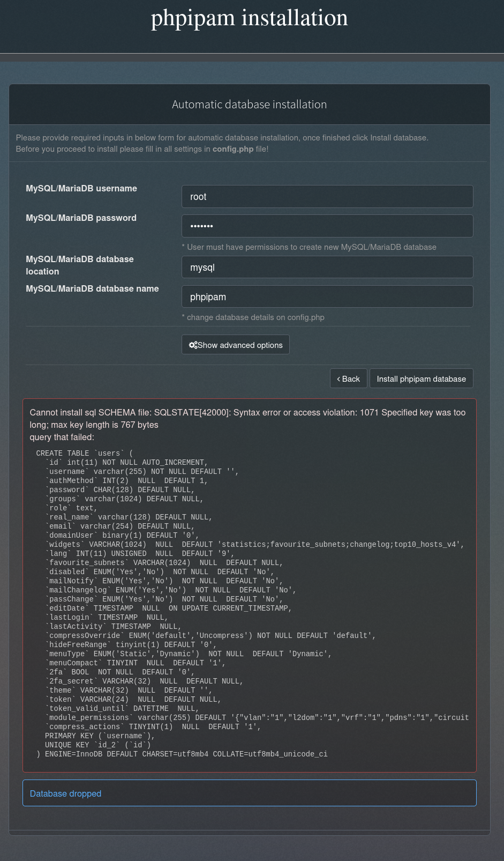Click the MySQL/MariaDB username label
Viewport: 504px width, 861px height.
[x=81, y=189]
